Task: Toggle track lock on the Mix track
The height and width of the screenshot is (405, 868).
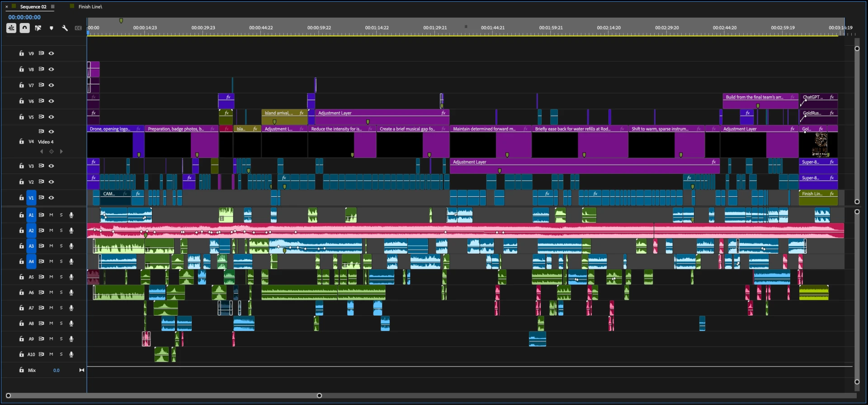Action: click(21, 370)
